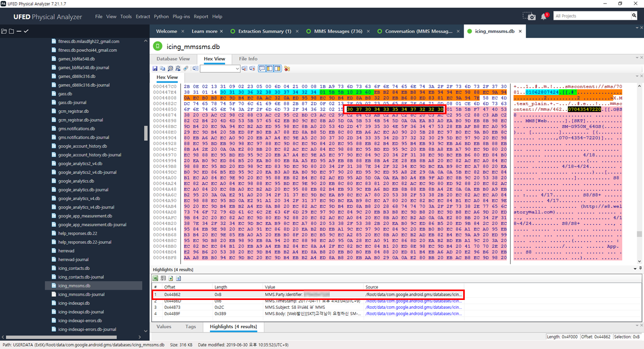Open the Values tab at bottom

[164, 327]
